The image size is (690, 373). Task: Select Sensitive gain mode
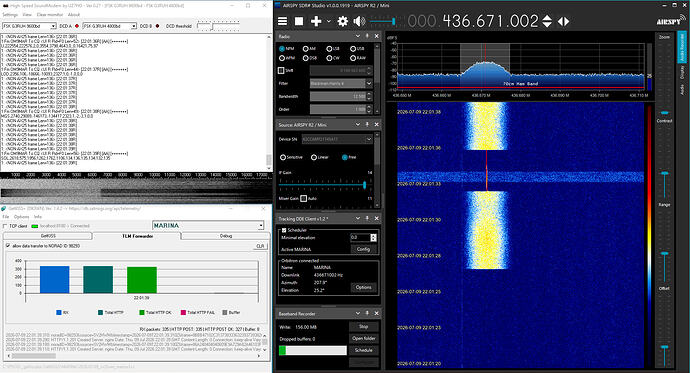(x=291, y=157)
